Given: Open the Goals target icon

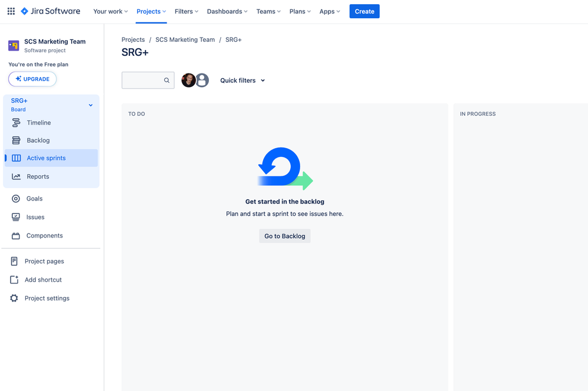Looking at the screenshot, I should coord(16,199).
